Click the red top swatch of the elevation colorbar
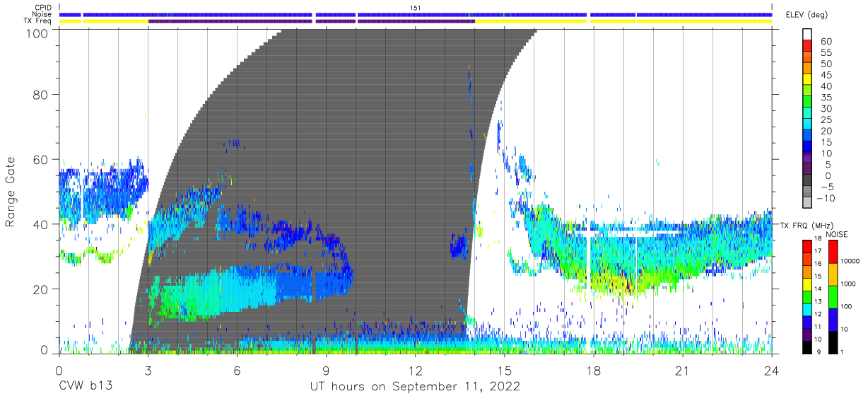The image size is (868, 401). (x=808, y=46)
